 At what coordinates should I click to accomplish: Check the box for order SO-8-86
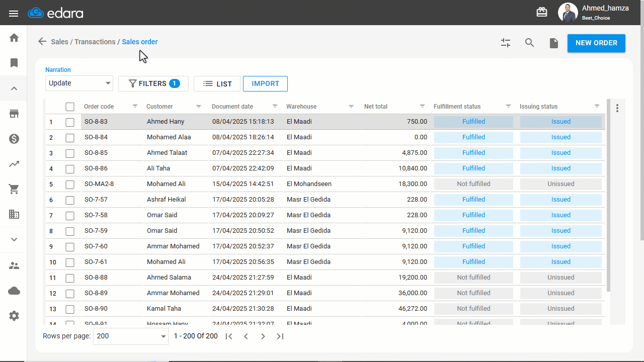tap(70, 169)
